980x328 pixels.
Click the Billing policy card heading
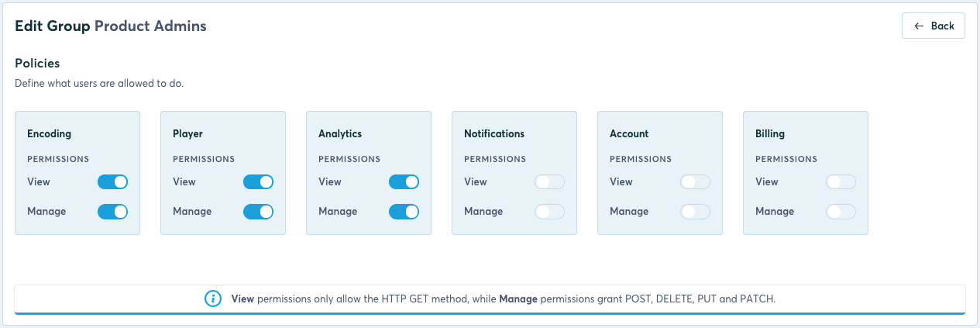pos(770,134)
